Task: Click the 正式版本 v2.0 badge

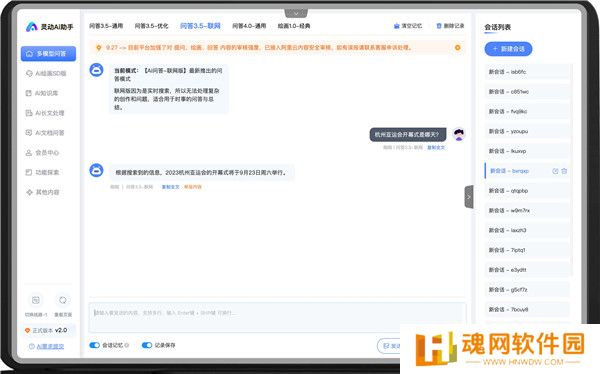Action: click(48, 330)
